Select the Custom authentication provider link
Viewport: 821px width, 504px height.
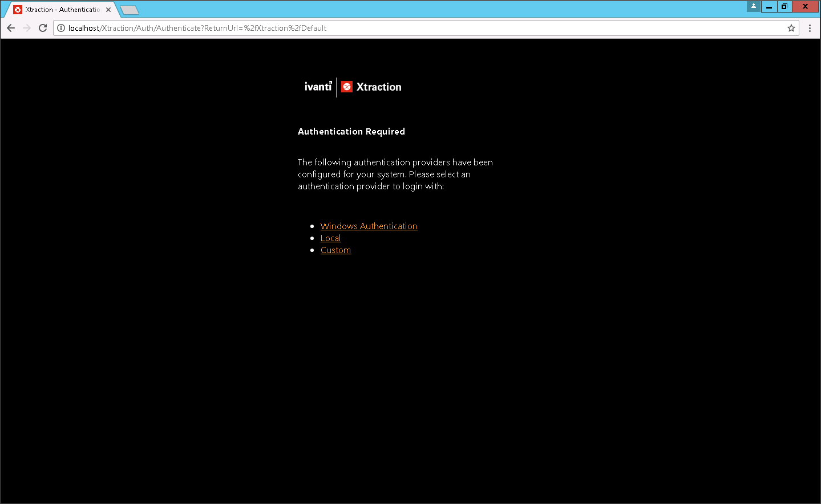pos(335,250)
